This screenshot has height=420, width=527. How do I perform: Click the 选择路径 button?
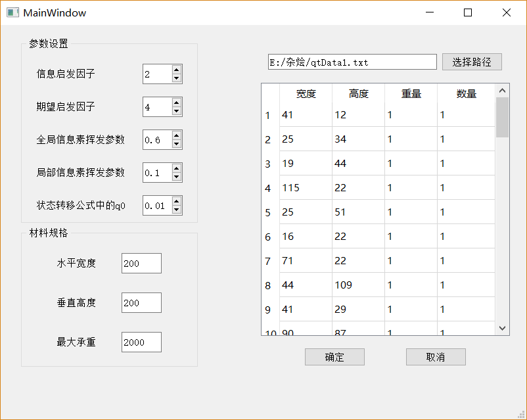[472, 62]
